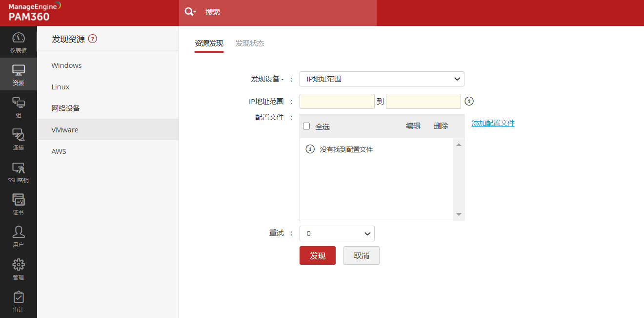Click the config list scroll-up arrow
This screenshot has width=644, height=318.
point(459,145)
